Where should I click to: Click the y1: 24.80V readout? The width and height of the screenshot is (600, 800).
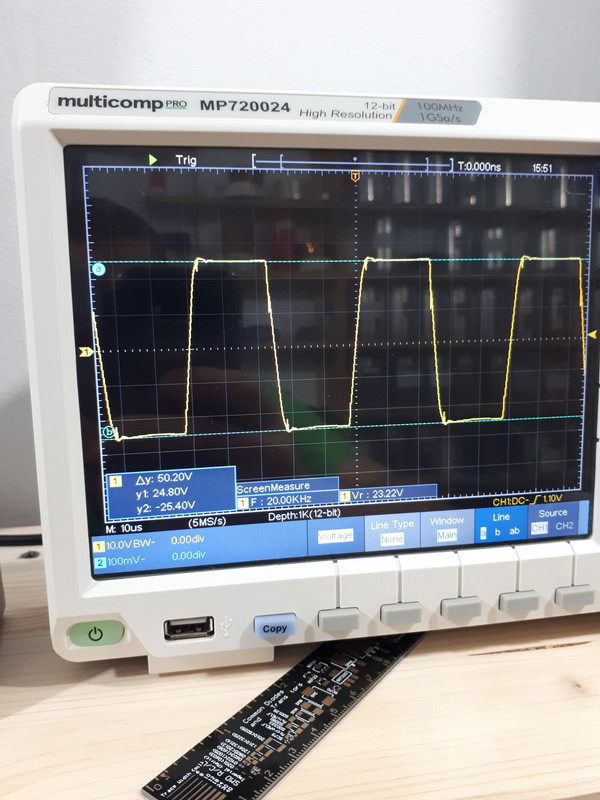(162, 492)
